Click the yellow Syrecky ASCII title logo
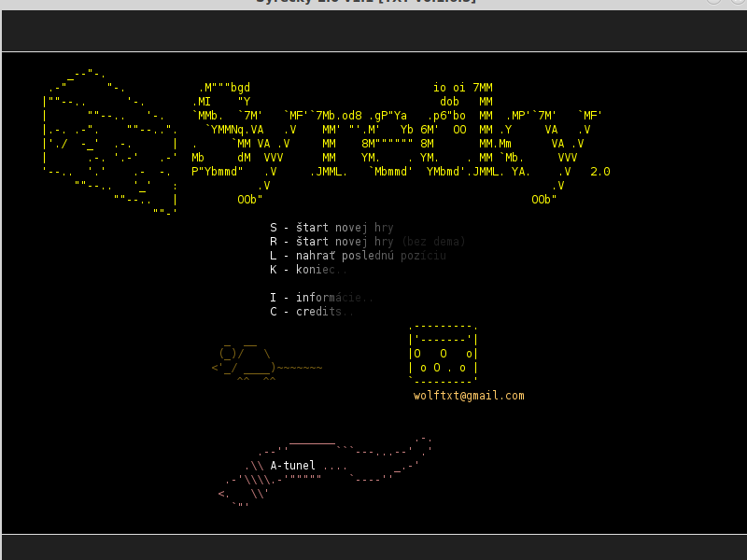Viewport: 747px width, 560px height. click(397, 144)
